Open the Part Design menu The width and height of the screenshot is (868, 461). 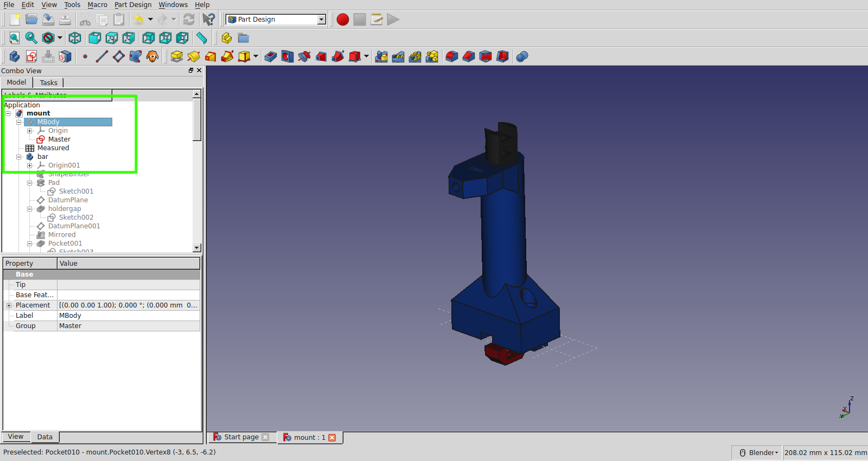[133, 5]
